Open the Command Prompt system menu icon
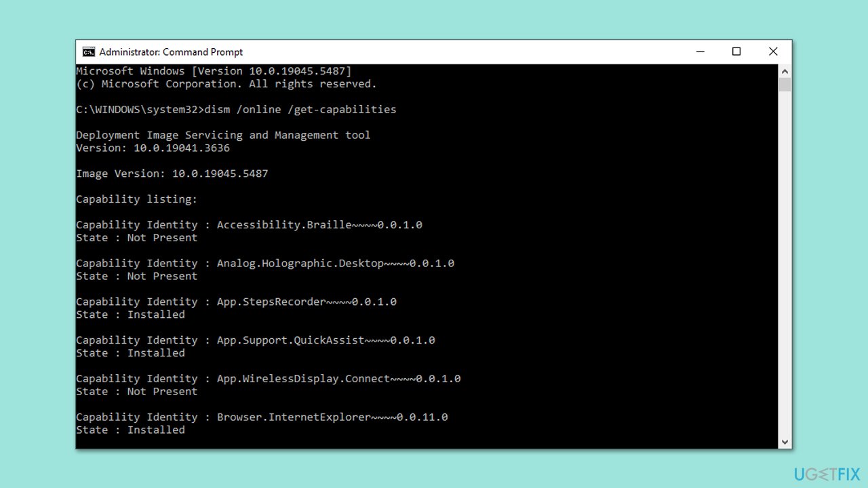The image size is (868, 488). [x=89, y=52]
